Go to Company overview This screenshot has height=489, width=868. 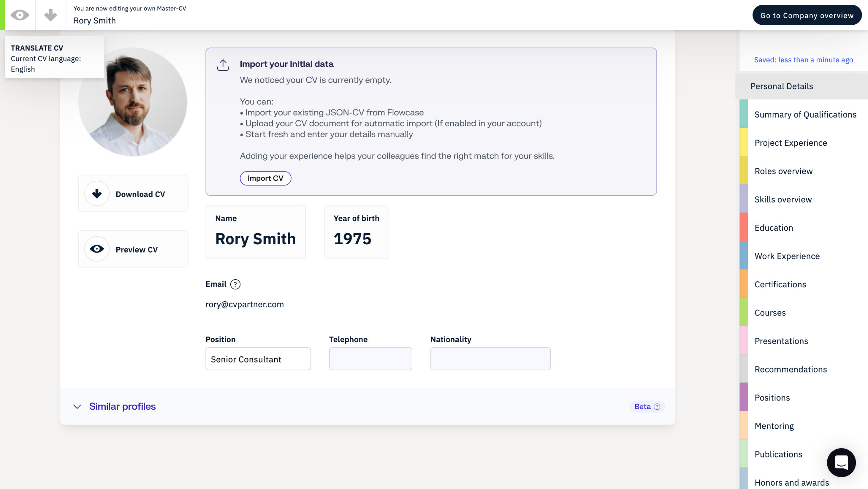pos(807,15)
